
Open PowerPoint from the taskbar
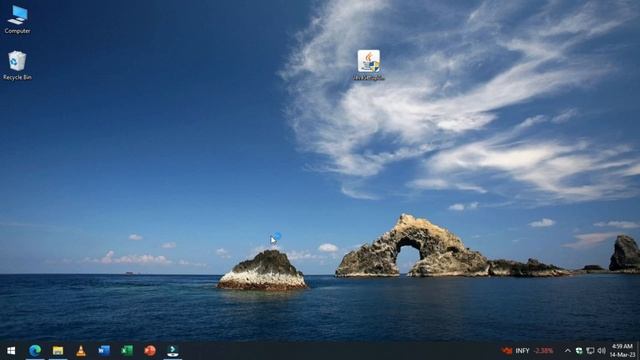tap(150, 350)
